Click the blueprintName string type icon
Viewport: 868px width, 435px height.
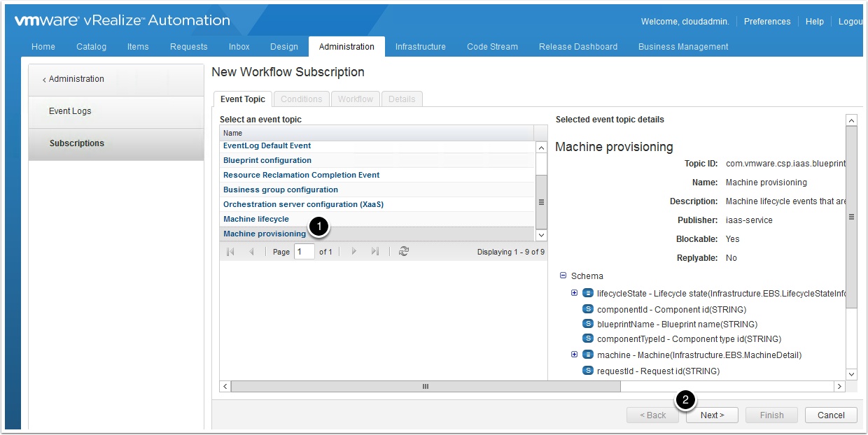588,324
